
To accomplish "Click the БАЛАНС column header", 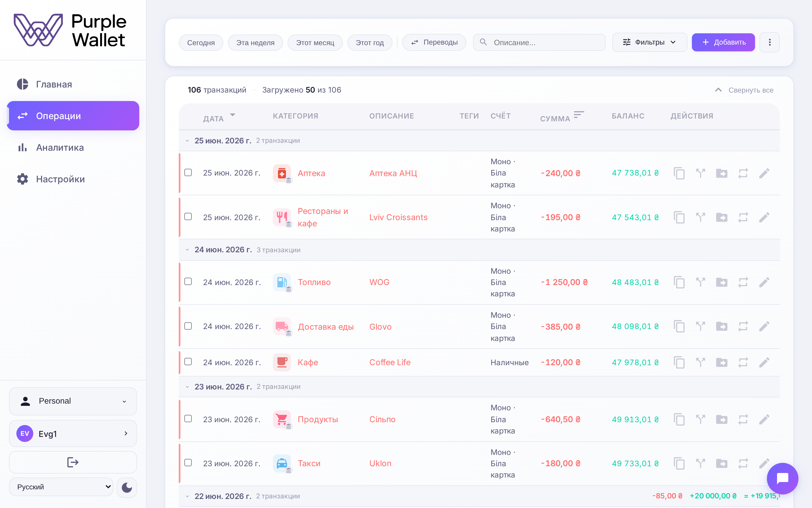I will pyautogui.click(x=628, y=116).
